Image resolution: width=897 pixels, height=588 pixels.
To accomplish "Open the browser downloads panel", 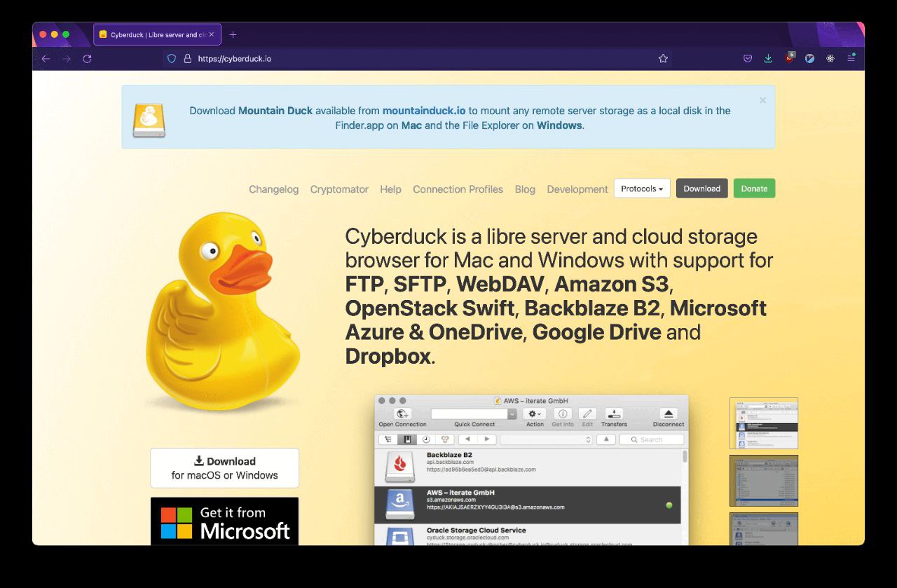I will click(768, 59).
